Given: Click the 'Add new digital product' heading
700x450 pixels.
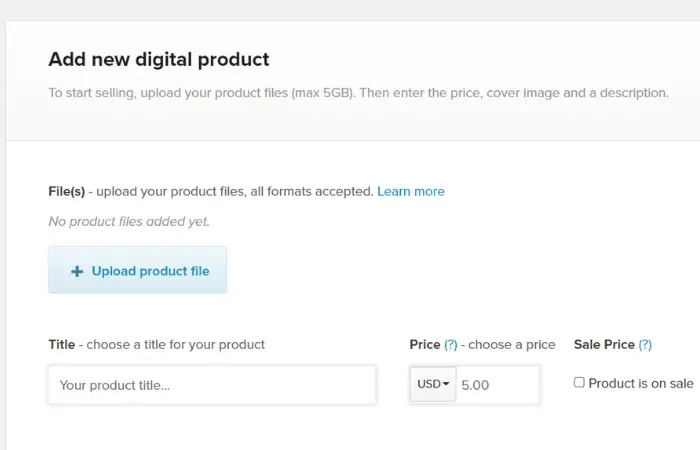Looking at the screenshot, I should pos(159,59).
